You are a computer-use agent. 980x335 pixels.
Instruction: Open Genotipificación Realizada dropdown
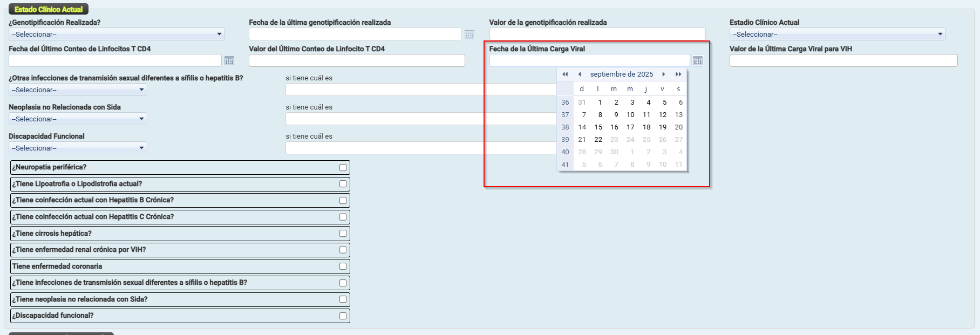(117, 35)
